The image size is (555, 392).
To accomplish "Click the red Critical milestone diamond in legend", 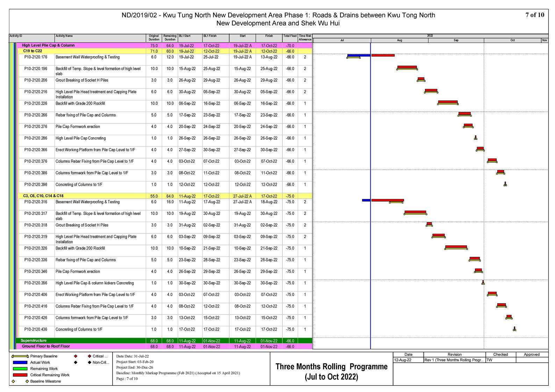I will point(90,356).
